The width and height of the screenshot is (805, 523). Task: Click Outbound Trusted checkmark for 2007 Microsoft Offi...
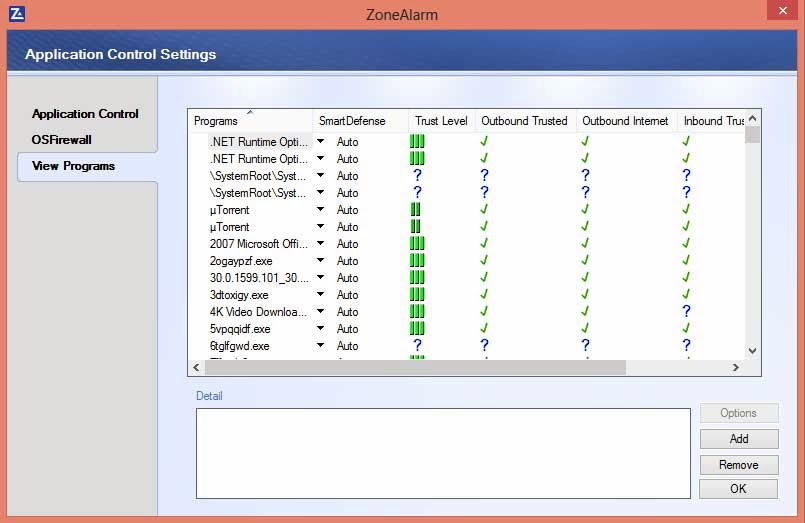click(x=484, y=243)
